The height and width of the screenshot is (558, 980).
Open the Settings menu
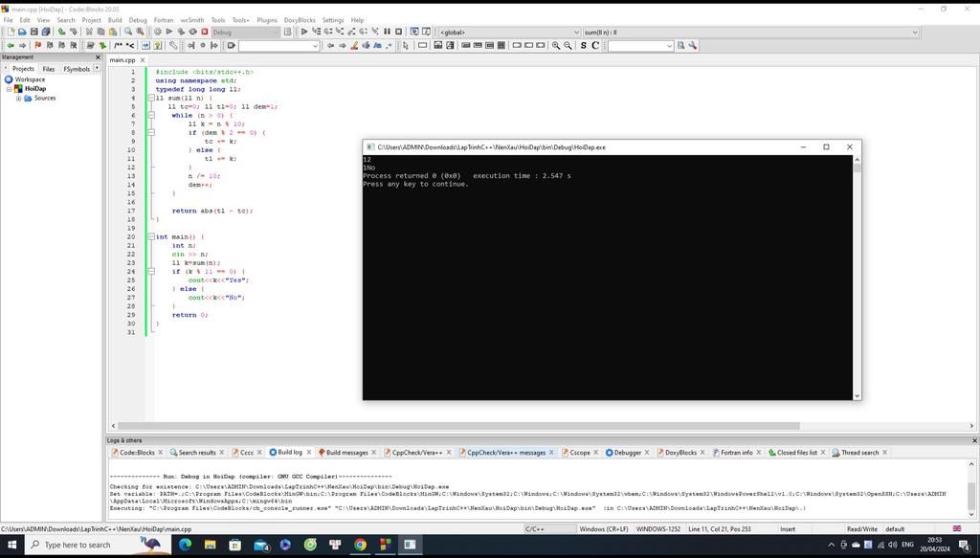point(333,20)
